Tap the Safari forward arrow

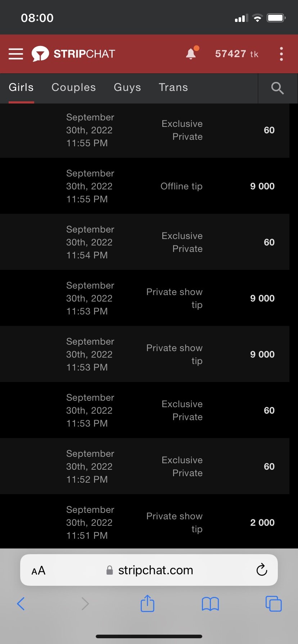85,604
